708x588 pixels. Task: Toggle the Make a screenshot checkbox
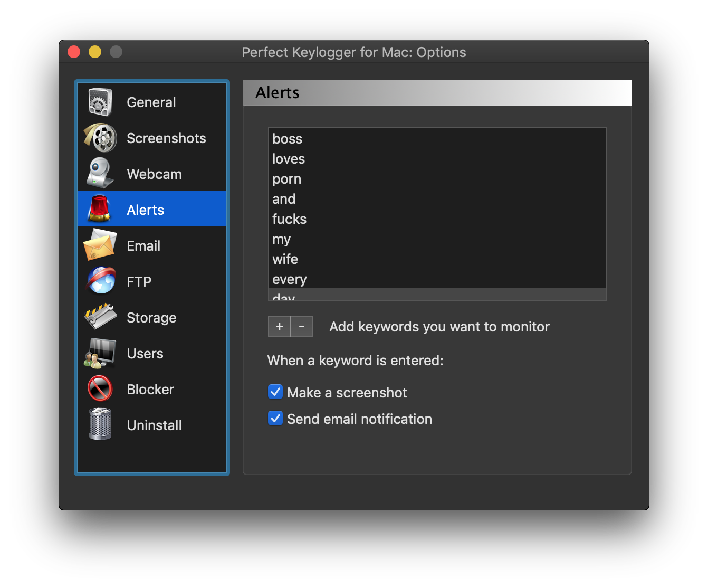click(275, 392)
